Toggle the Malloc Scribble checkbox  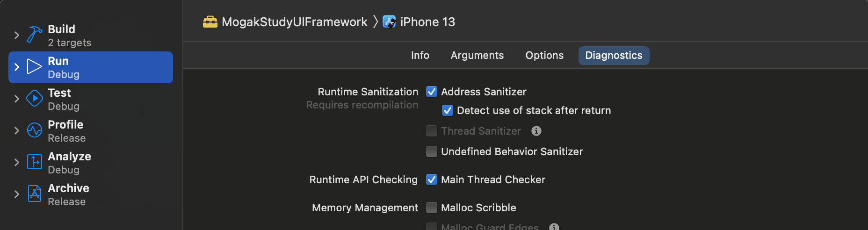432,208
